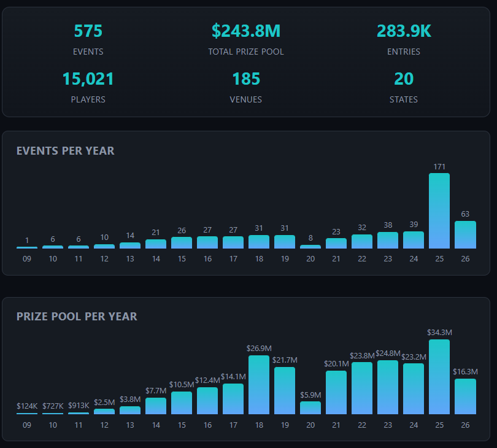Select the $14.1M prize pool bar
The image size is (497, 448).
tap(233, 399)
